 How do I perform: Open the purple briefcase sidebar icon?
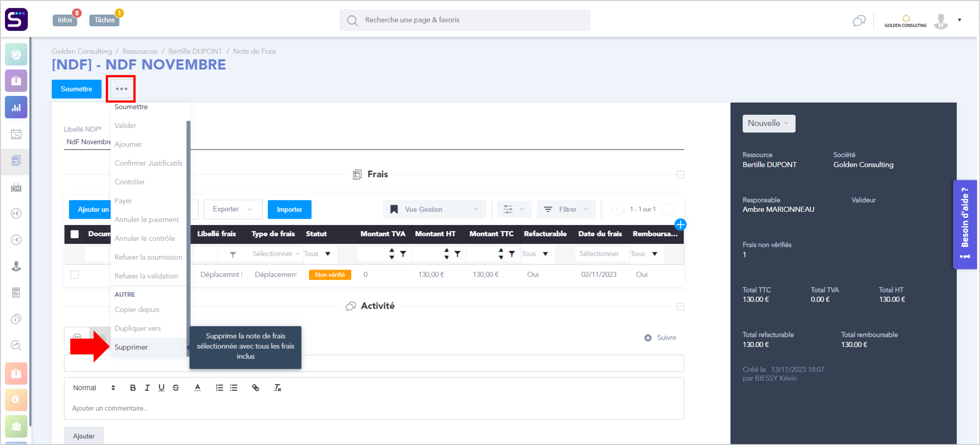(x=16, y=81)
